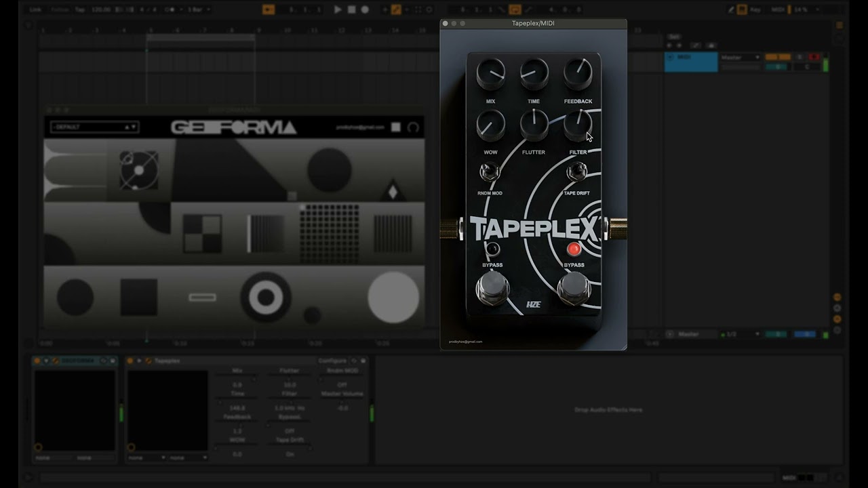Click the circular arrow icon in Geoforma header
This screenshot has height=488, width=868.
point(413,127)
